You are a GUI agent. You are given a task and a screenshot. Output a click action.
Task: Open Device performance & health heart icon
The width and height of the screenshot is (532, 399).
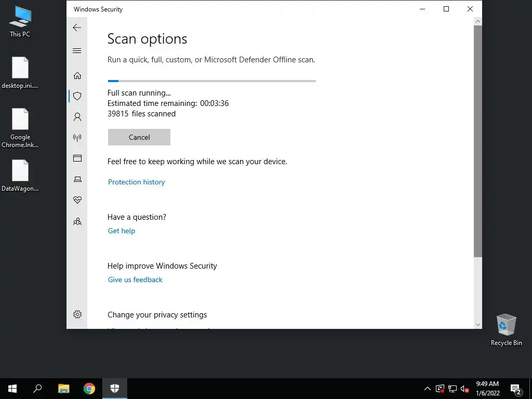click(x=77, y=200)
